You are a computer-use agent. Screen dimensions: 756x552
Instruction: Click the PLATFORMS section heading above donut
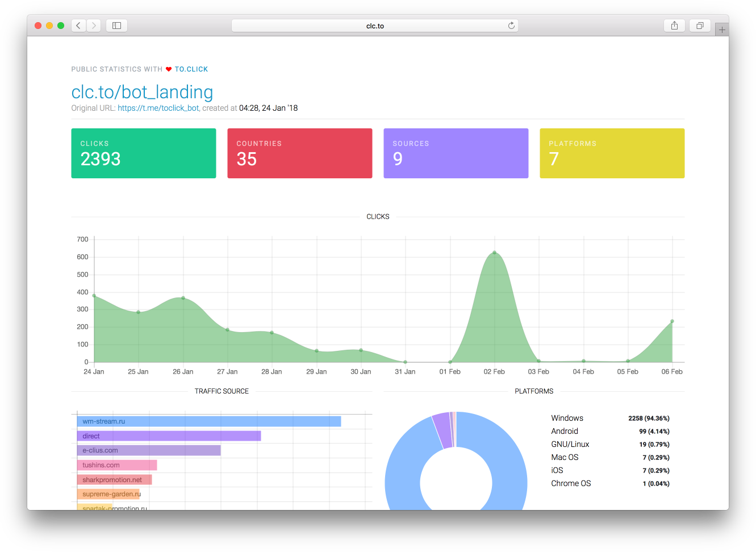click(x=534, y=391)
